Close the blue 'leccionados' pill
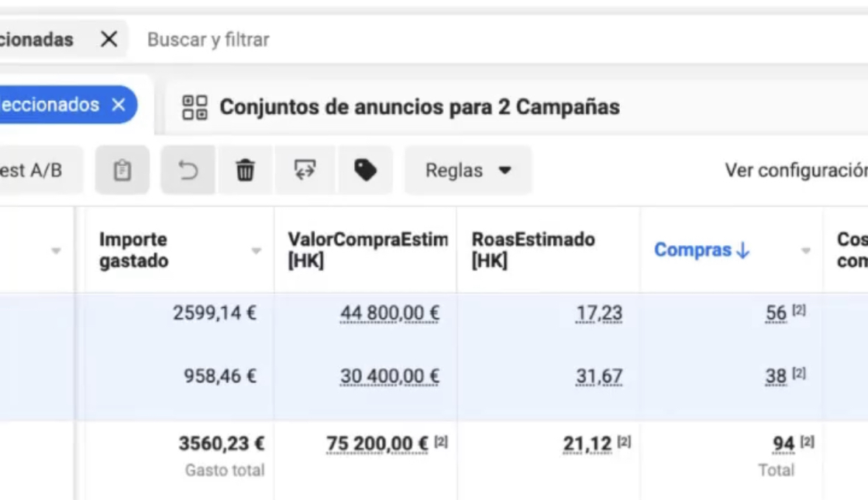The height and width of the screenshot is (500, 868). pyautogui.click(x=119, y=105)
